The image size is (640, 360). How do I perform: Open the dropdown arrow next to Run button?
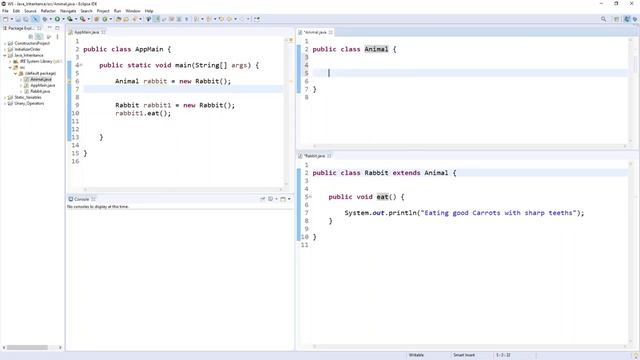63,19
